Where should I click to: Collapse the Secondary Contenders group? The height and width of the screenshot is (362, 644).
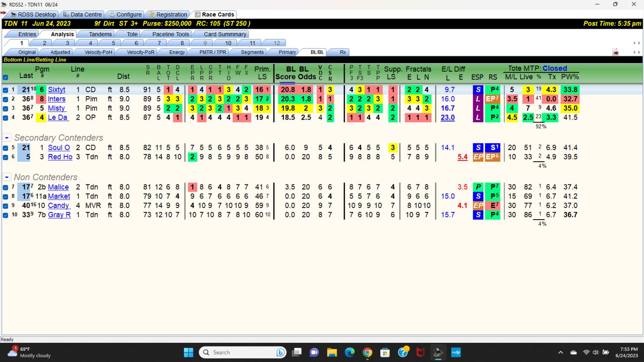tap(7, 138)
